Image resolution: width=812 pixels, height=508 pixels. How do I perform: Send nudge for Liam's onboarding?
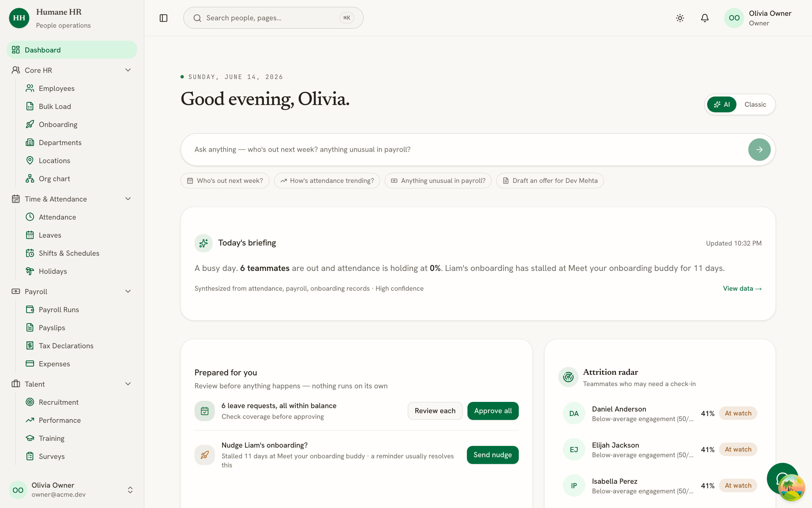tap(493, 455)
